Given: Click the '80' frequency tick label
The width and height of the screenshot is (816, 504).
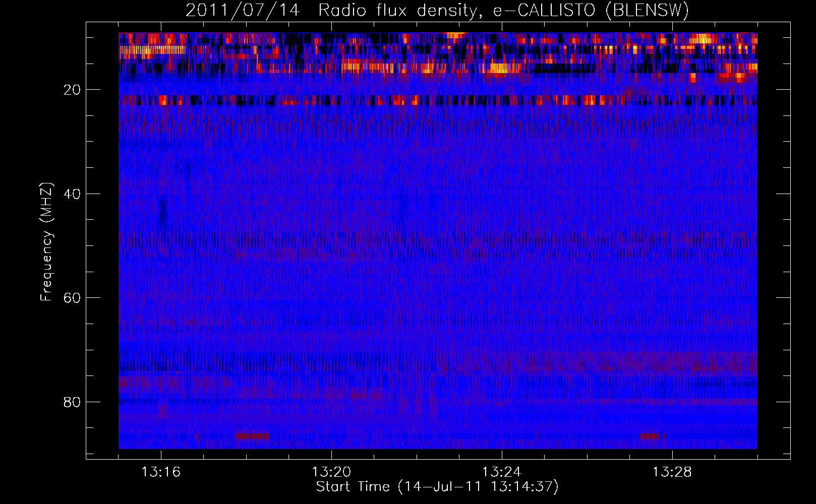Looking at the screenshot, I should click(x=72, y=402).
